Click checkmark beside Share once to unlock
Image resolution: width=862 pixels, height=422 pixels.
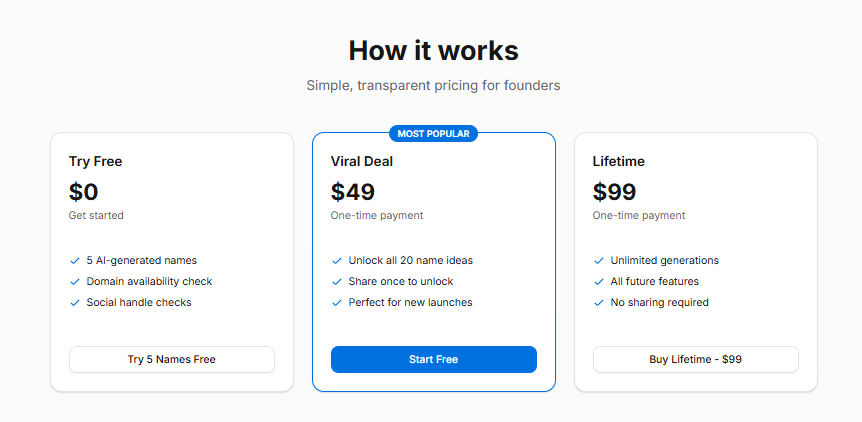click(337, 282)
